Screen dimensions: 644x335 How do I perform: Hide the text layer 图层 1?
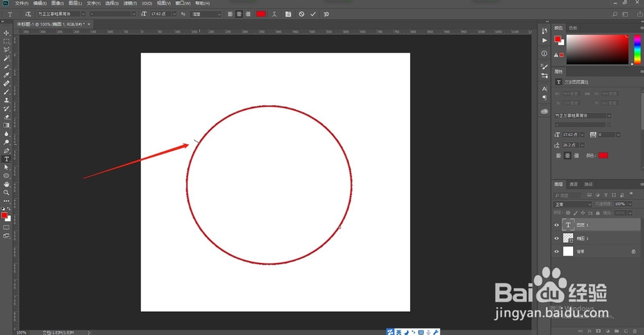click(556, 225)
